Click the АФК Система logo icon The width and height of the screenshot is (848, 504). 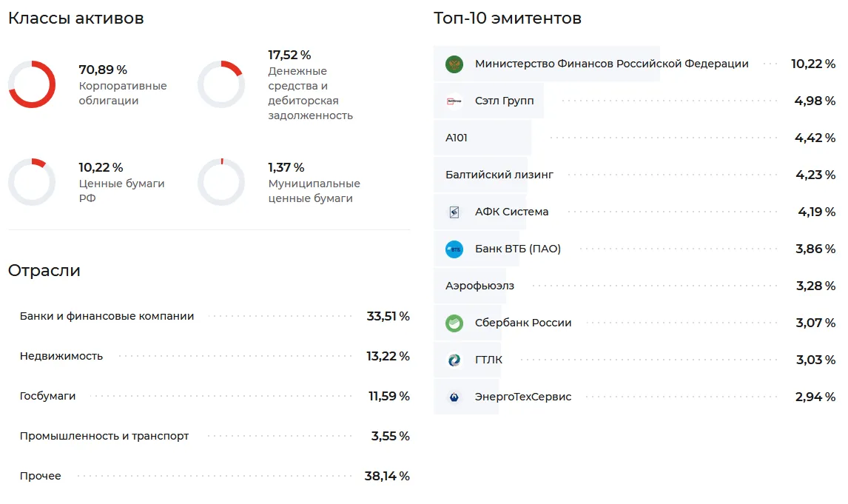click(454, 212)
